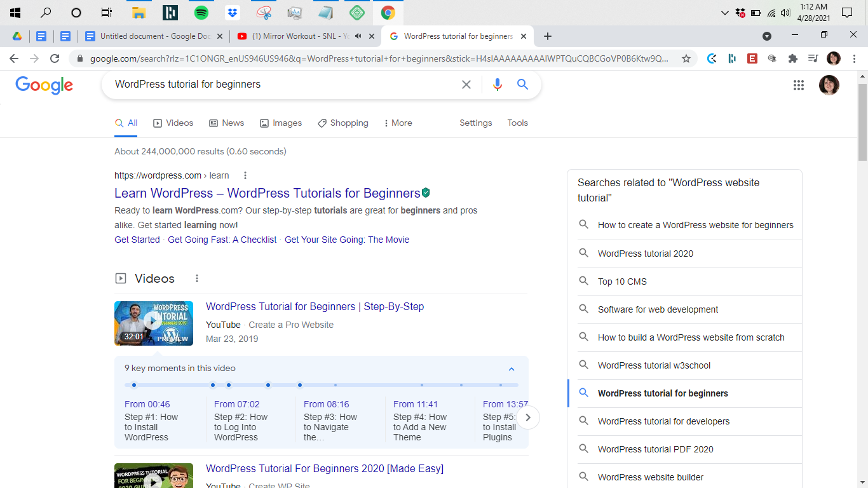The width and height of the screenshot is (868, 488).
Task: Clear the search box with the X icon
Action: click(466, 85)
